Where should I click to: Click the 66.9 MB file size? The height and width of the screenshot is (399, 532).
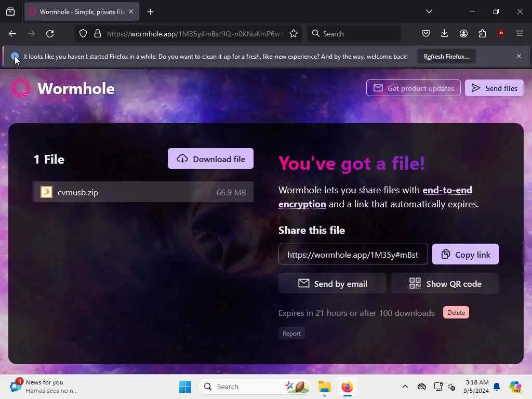pos(231,192)
